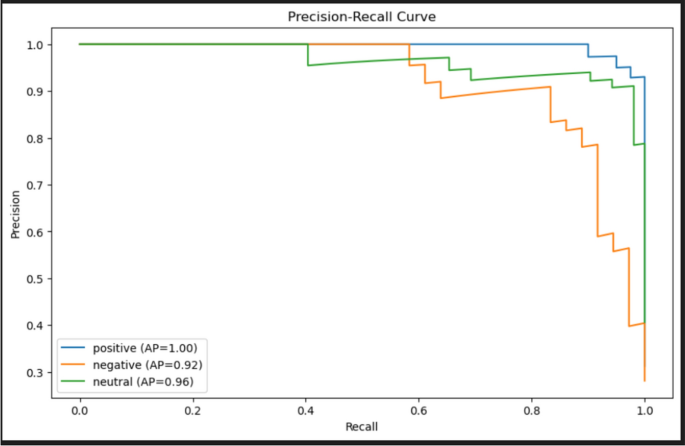685x446 pixels.
Task: Click the green line swatch in legend
Action: click(x=73, y=381)
